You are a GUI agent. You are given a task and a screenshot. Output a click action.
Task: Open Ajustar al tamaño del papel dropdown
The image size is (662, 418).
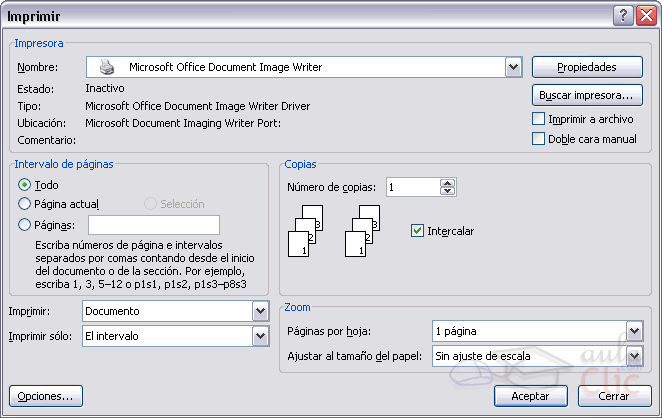634,356
